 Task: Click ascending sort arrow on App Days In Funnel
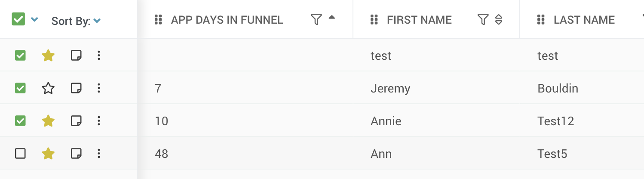[x=331, y=18]
